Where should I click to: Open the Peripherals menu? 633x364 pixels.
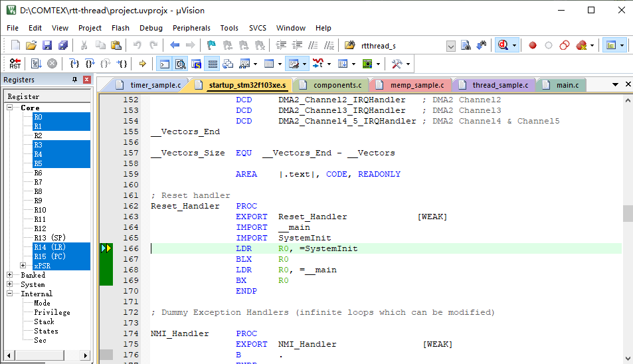(191, 28)
